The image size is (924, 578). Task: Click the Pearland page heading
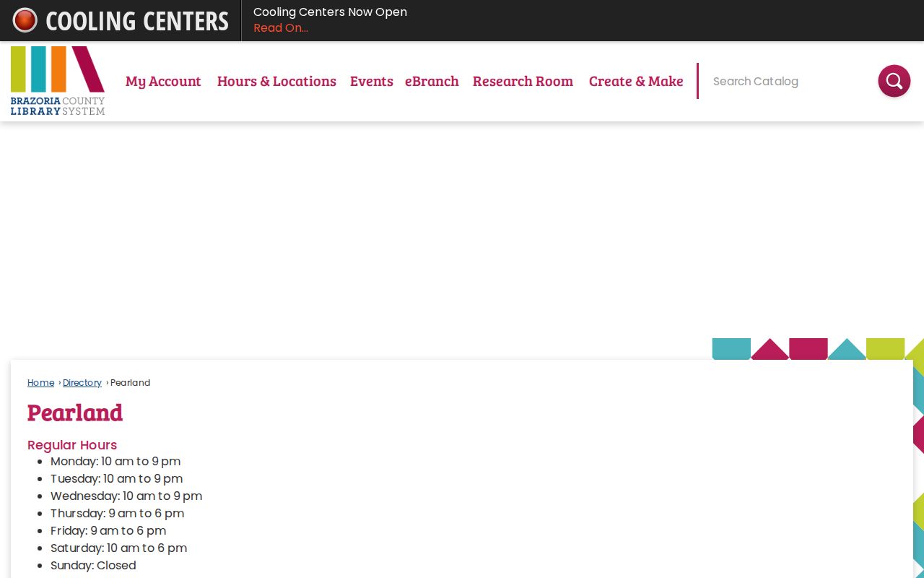tap(75, 413)
